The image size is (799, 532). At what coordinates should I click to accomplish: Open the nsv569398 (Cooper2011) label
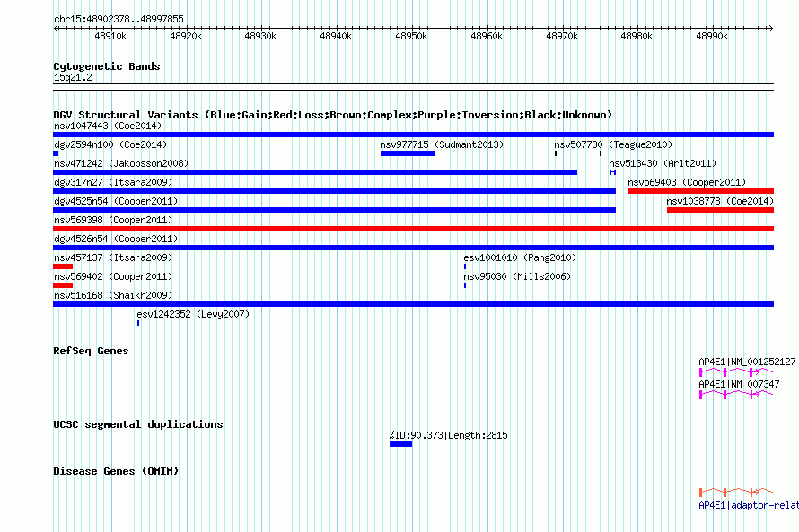click(113, 220)
